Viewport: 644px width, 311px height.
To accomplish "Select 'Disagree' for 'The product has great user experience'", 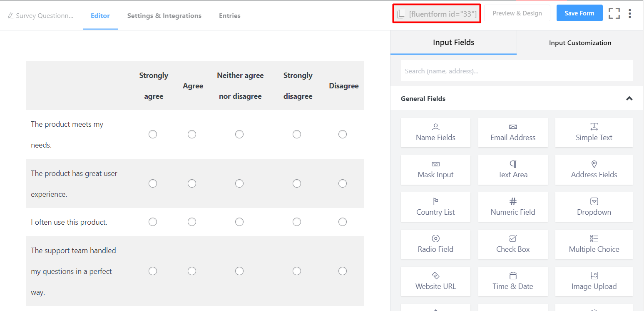I will [x=343, y=183].
